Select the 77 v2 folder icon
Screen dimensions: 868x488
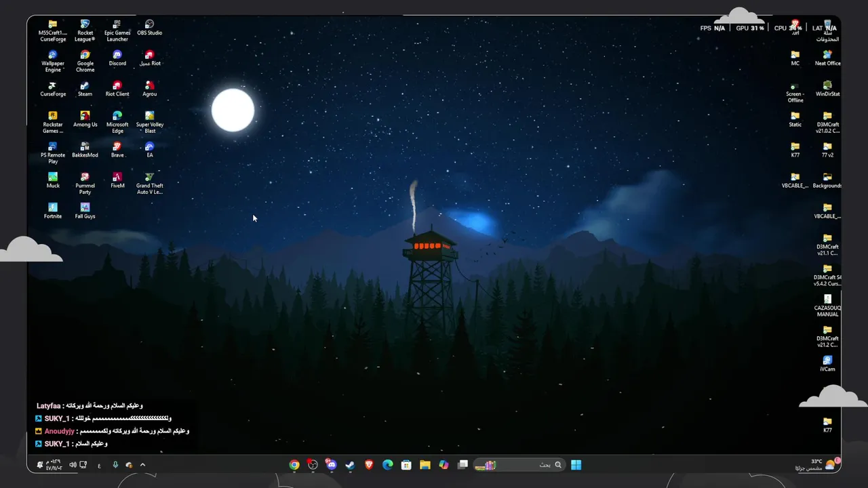827,150
